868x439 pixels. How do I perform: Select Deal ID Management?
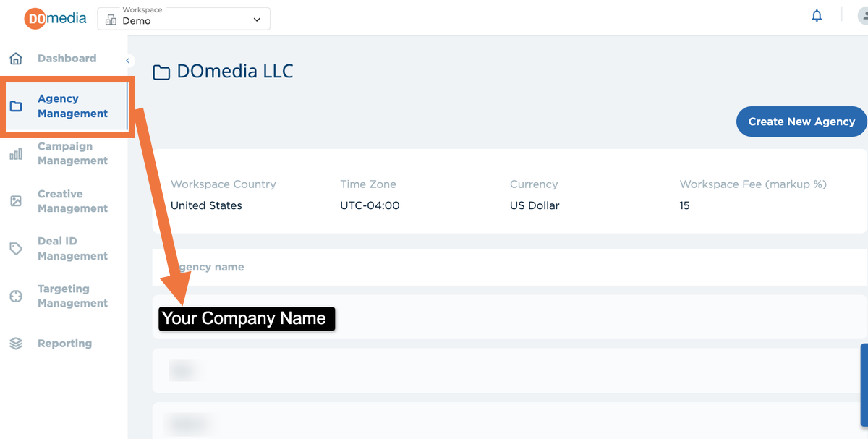(x=72, y=249)
